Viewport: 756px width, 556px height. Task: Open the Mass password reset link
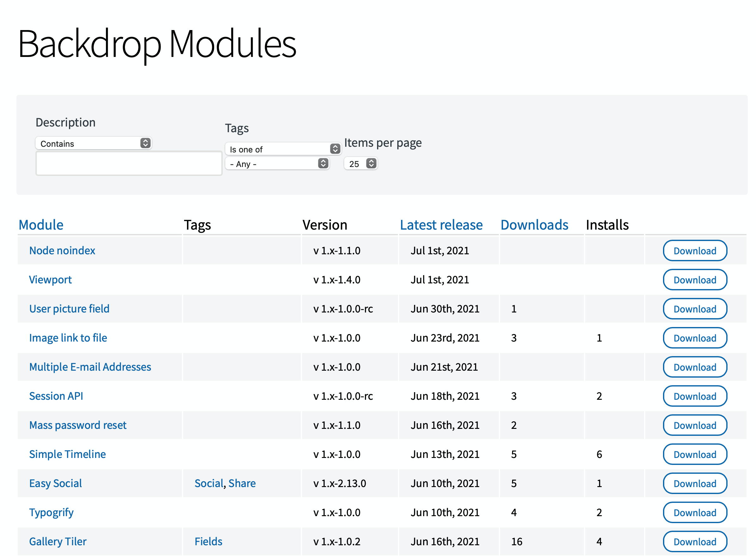(x=78, y=425)
